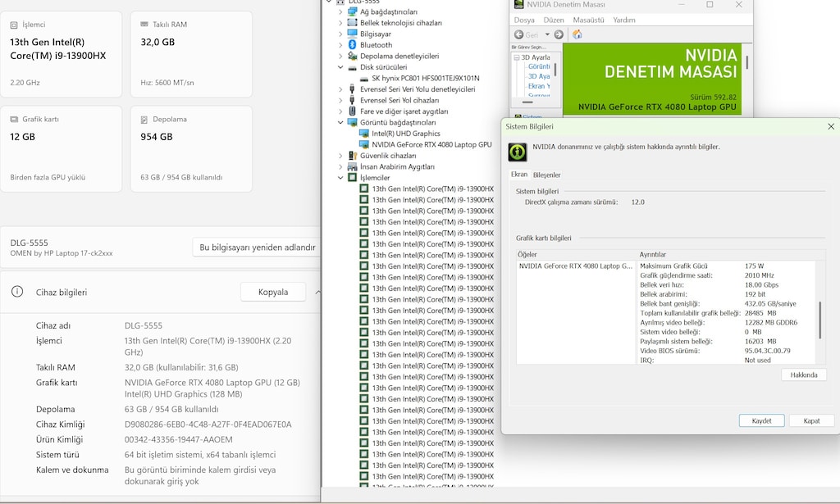Collapse the Disk sürücüleri node
Screen dimensions: 840x504
tap(340, 67)
